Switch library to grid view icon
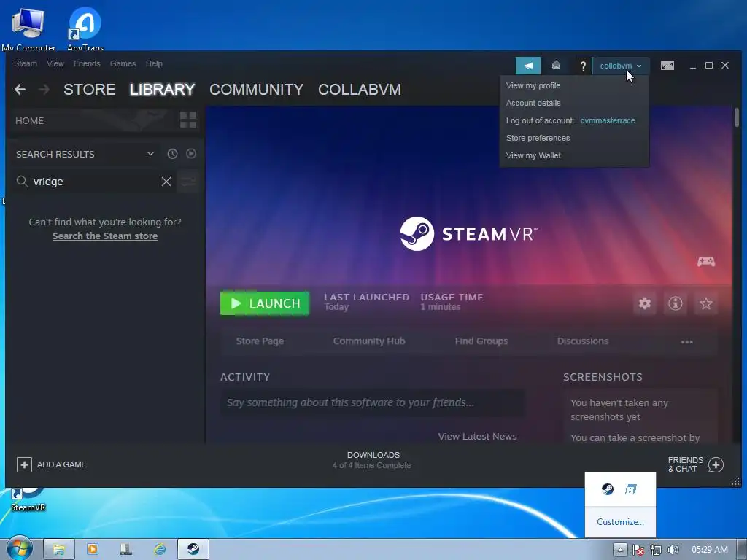 pyautogui.click(x=188, y=120)
